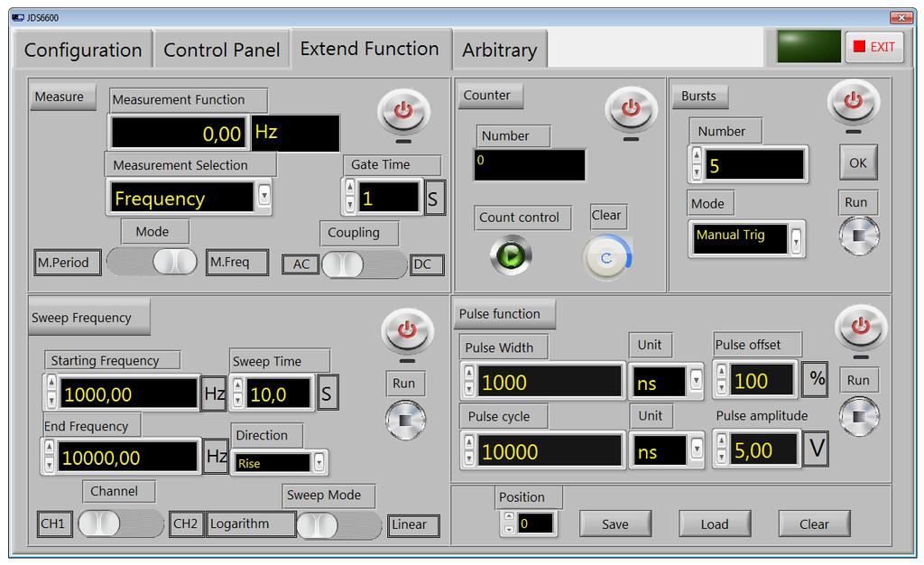The width and height of the screenshot is (924, 565).
Task: Click the Logarithm label box
Action: point(251,524)
